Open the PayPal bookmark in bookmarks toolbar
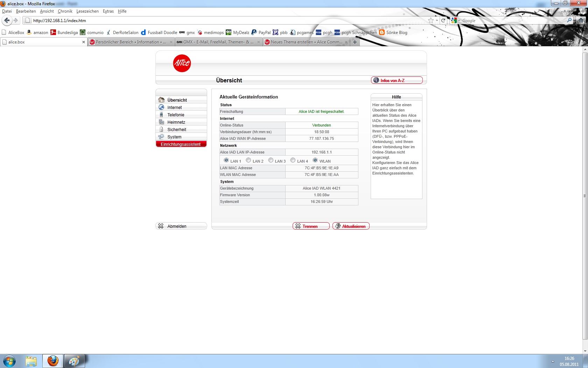 (261, 32)
